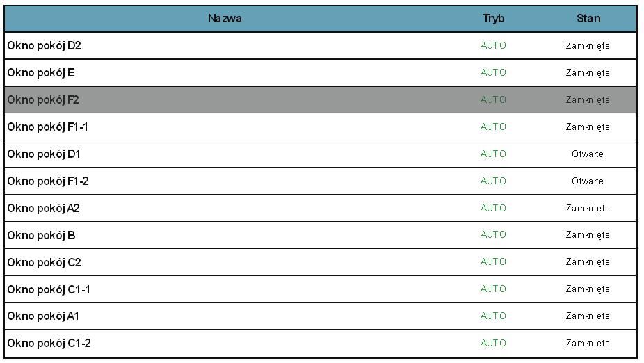Screen dimensions: 644x363
Task: Select the Okno pokój F1-2 name
Action: point(48,181)
